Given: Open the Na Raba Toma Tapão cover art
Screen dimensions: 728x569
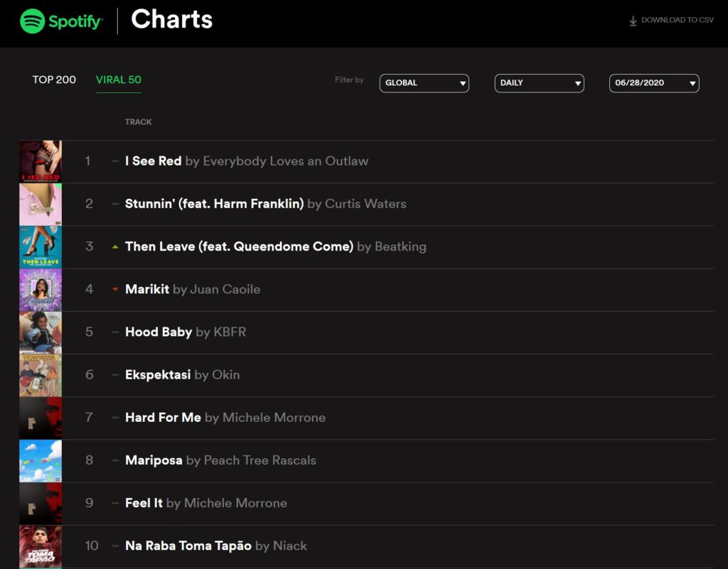Looking at the screenshot, I should 41,547.
